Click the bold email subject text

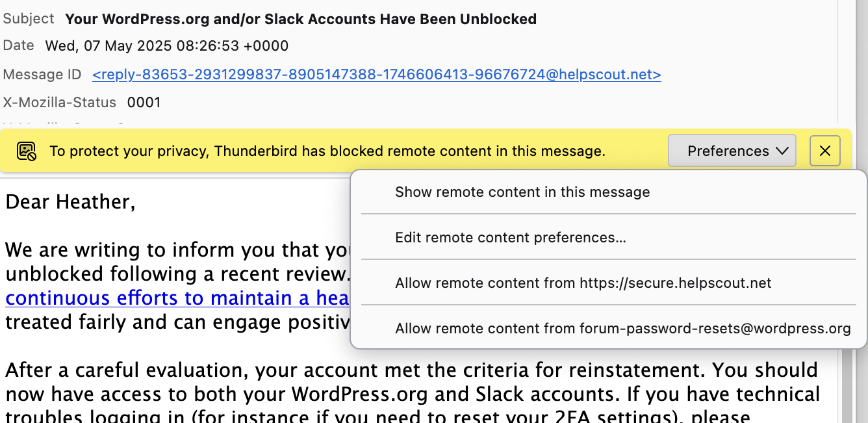click(300, 19)
